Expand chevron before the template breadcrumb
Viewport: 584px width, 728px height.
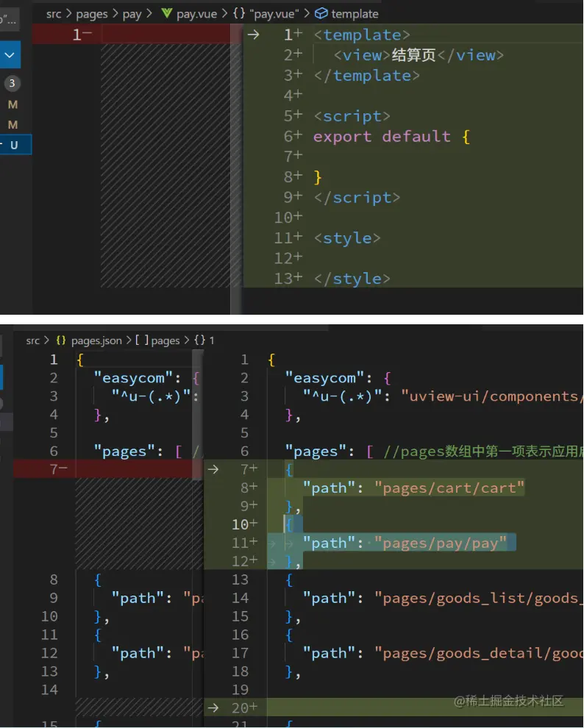[307, 13]
